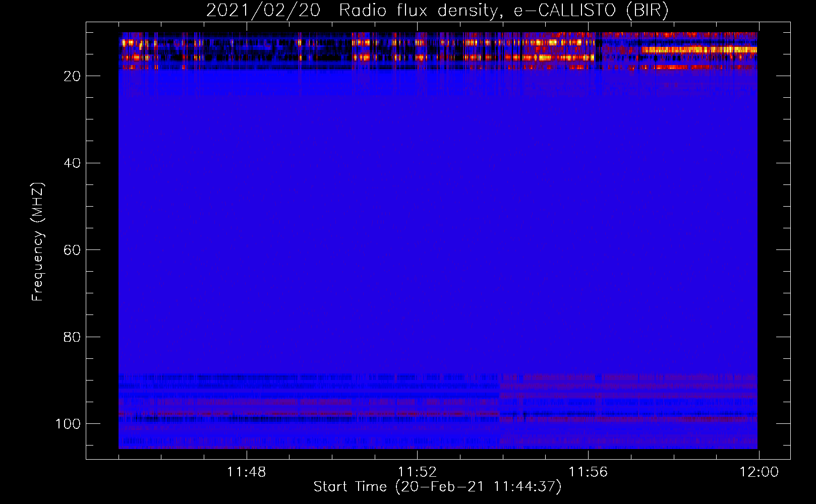The height and width of the screenshot is (504, 816).
Task: Click the 11:56 time axis tick label
Action: 588,472
